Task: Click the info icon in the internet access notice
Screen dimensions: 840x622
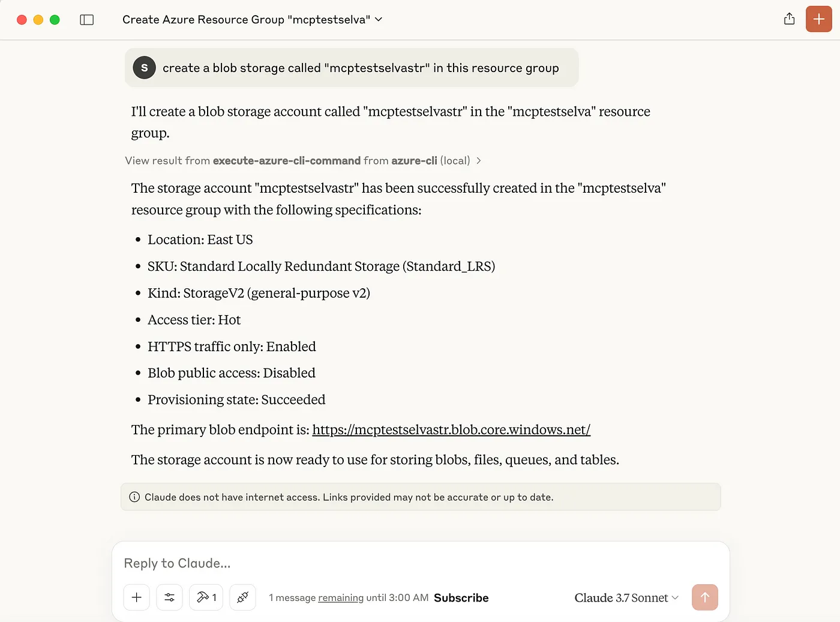Action: pyautogui.click(x=134, y=497)
